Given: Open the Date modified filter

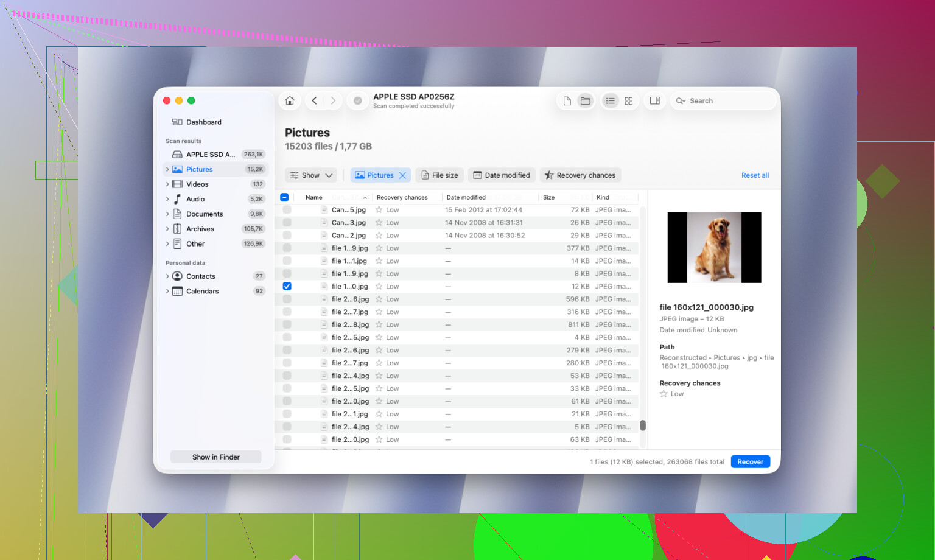Looking at the screenshot, I should pyautogui.click(x=502, y=175).
